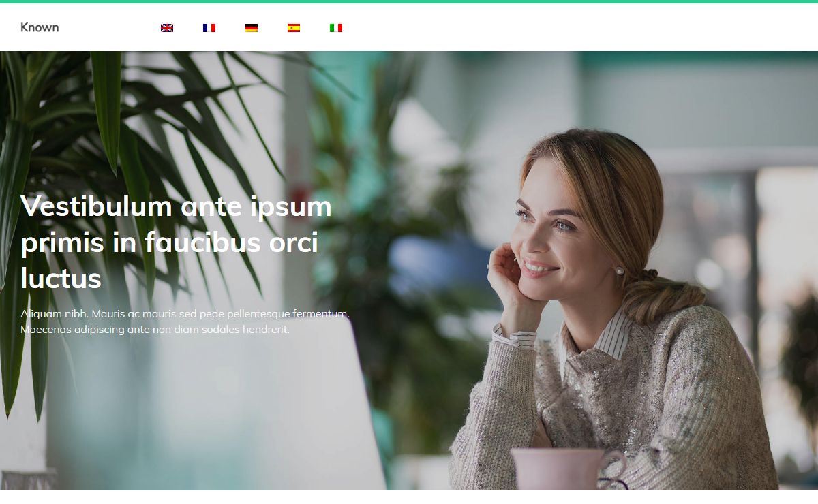Click the 'primis in faucibus orci' headline line
This screenshot has width=818, height=504.
coord(170,242)
